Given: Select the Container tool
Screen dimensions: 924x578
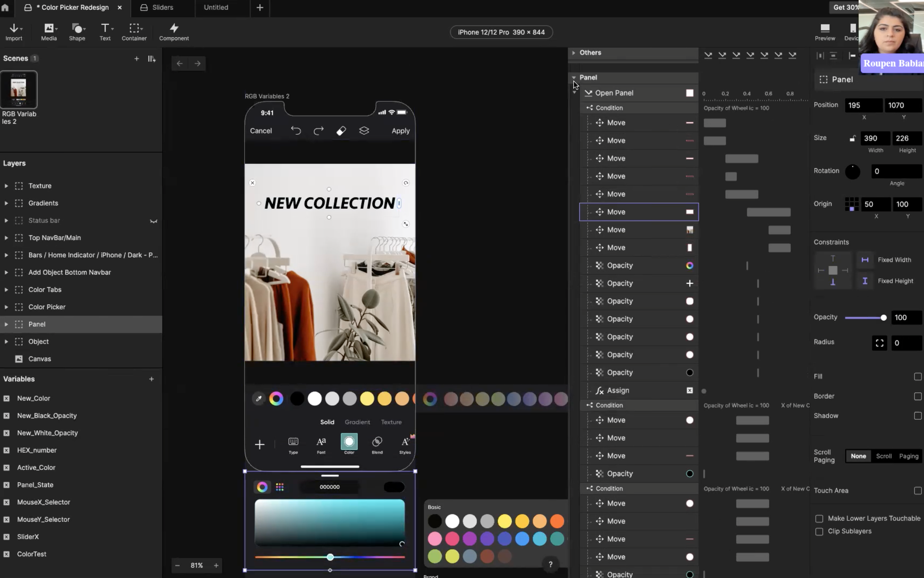Looking at the screenshot, I should pyautogui.click(x=134, y=32).
